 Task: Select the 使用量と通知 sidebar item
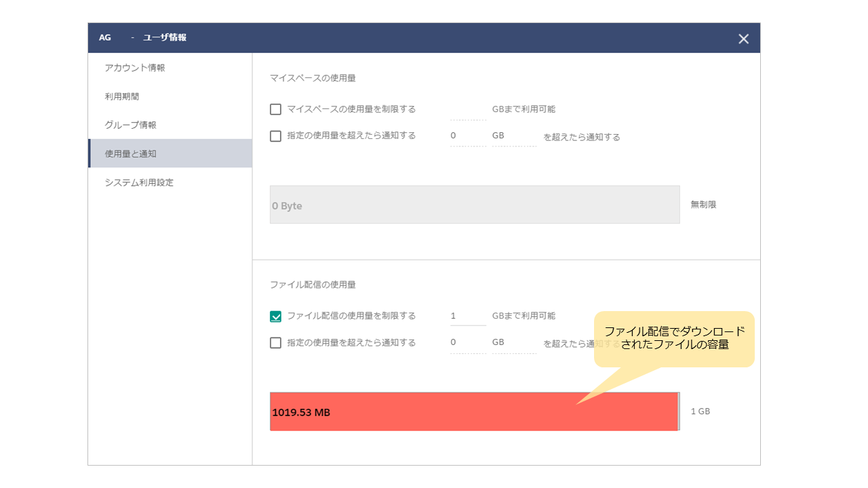[x=131, y=154]
